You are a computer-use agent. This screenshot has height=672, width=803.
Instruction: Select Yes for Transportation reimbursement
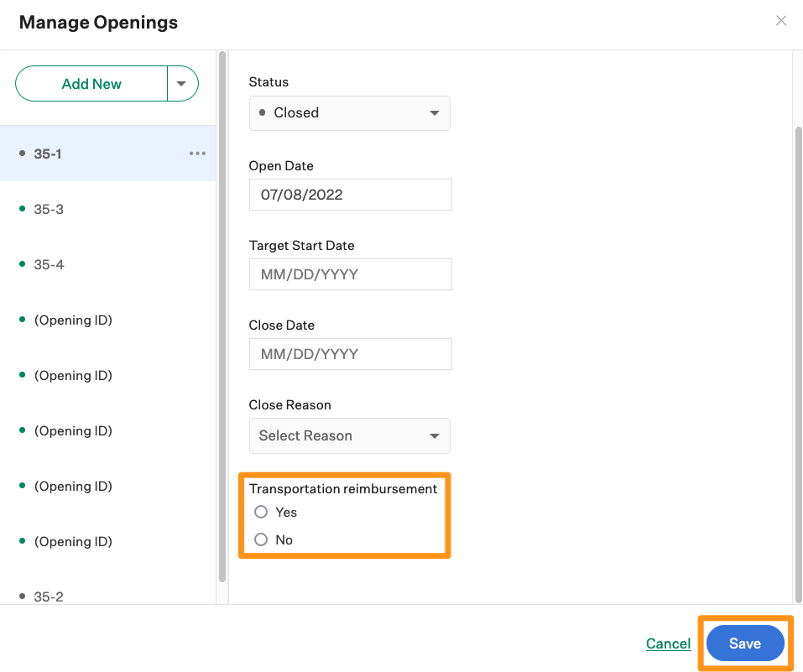(261, 512)
